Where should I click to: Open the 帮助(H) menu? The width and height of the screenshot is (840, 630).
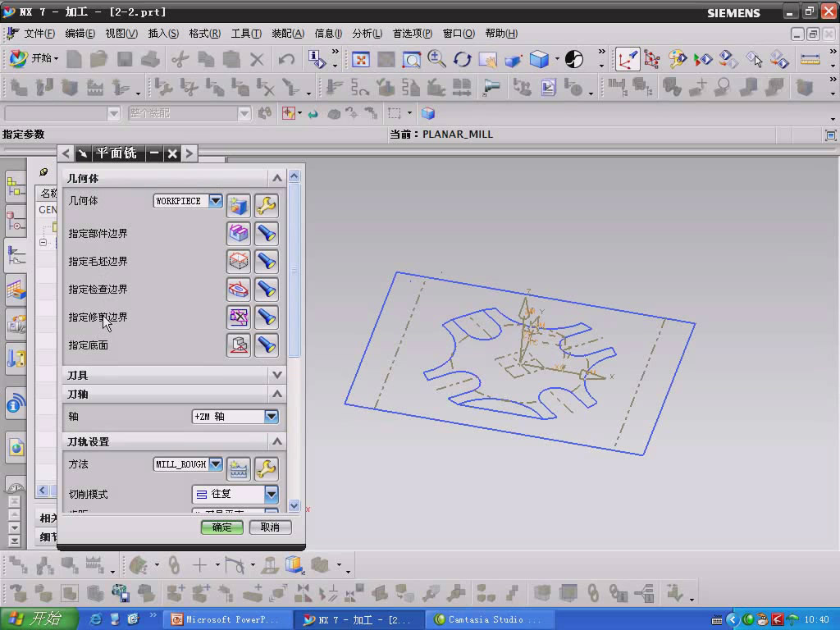(501, 34)
